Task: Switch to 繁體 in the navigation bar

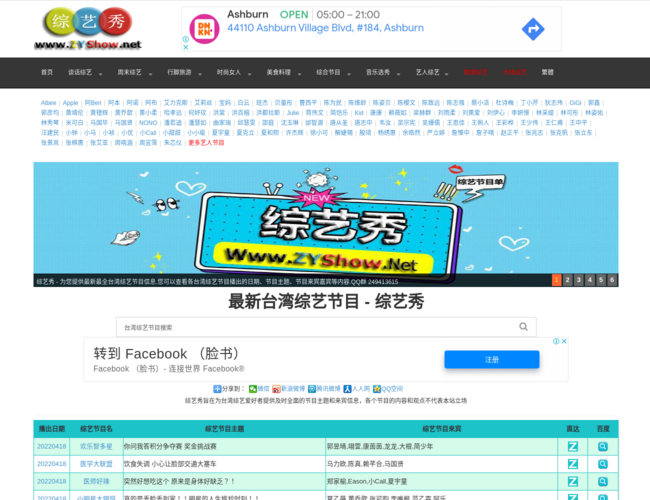Action: click(x=548, y=72)
